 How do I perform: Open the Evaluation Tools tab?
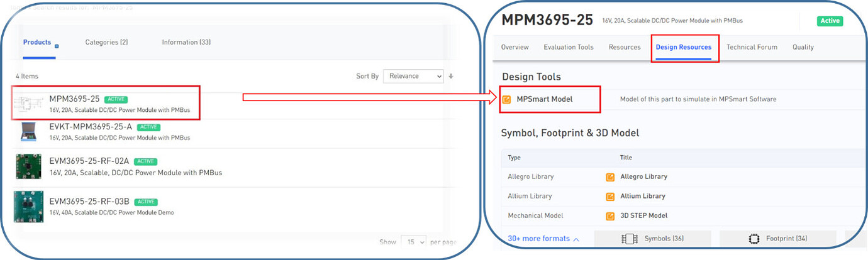(x=569, y=47)
